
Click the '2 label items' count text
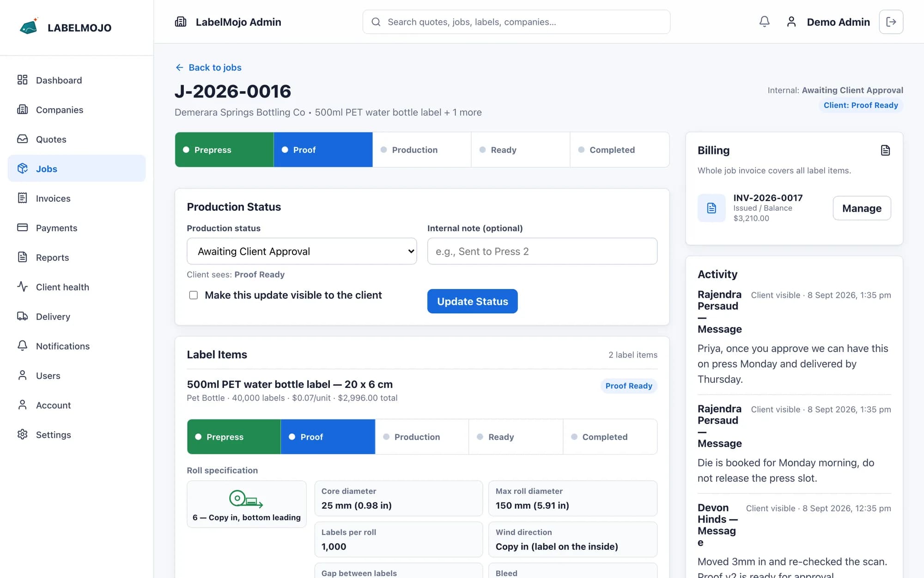point(632,355)
